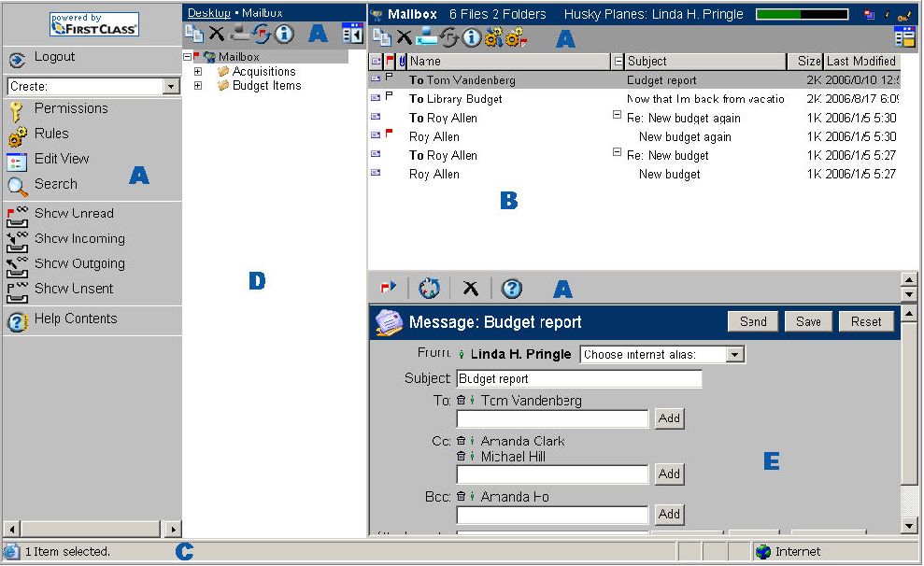
Task: Click the Rules gears icon
Action: 17,136
